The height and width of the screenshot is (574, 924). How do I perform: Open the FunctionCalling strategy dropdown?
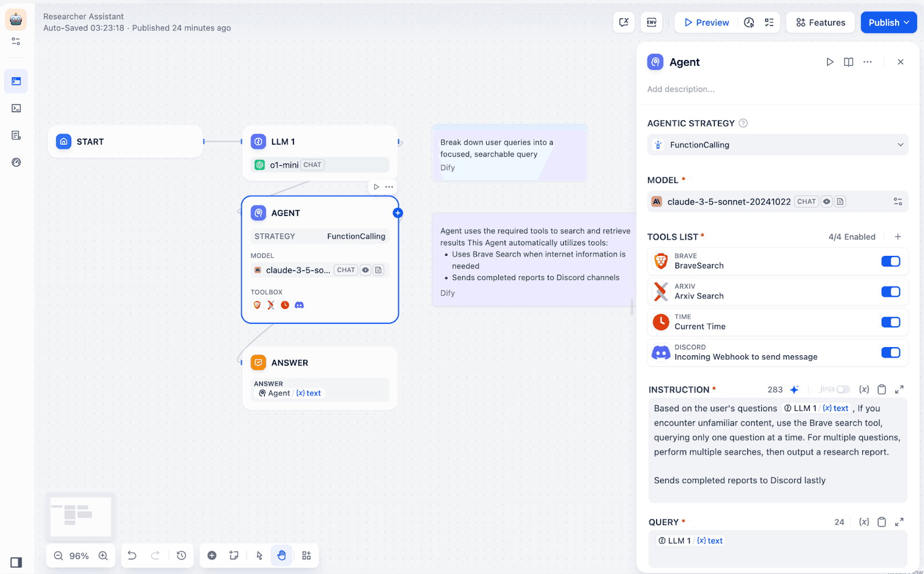tap(777, 145)
